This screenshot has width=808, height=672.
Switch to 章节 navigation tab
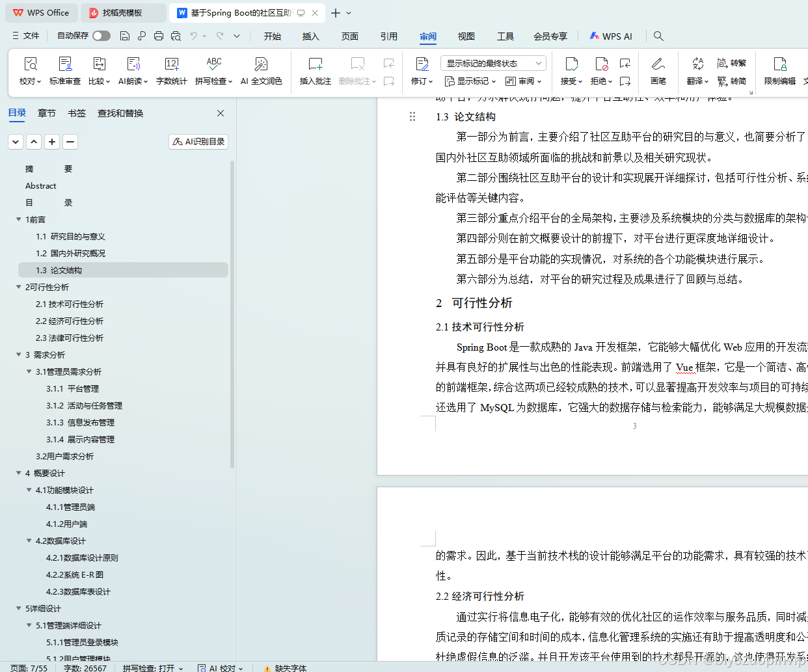[47, 113]
